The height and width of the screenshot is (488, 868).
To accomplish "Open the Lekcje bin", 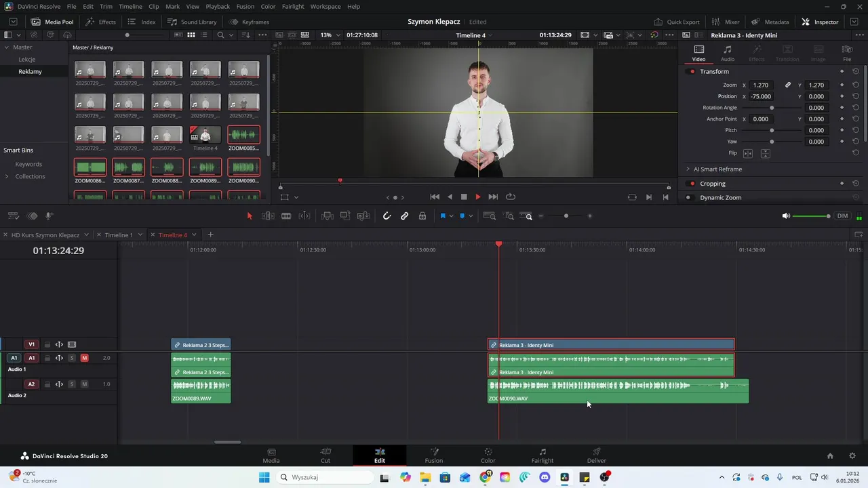I will pos(27,60).
